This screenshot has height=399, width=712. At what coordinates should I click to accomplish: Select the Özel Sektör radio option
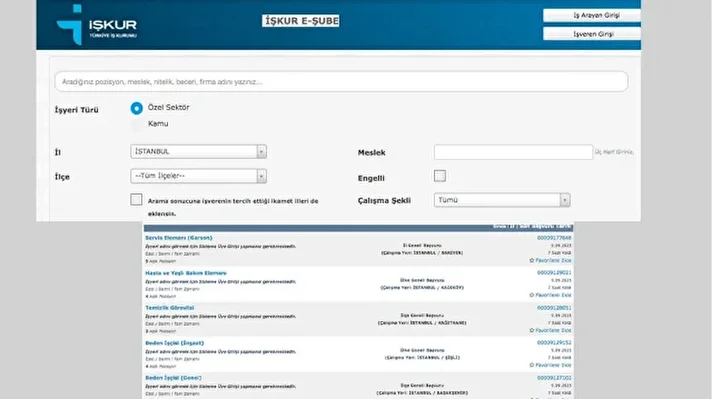click(x=136, y=108)
